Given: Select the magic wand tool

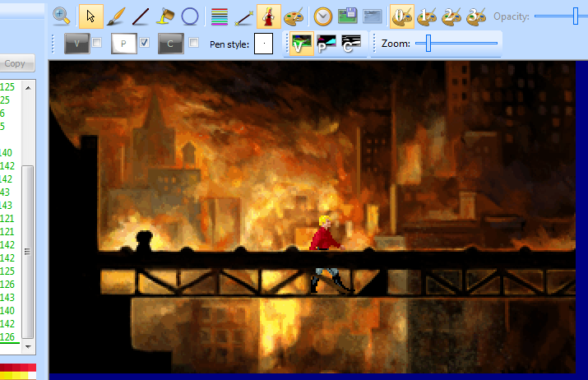Looking at the screenshot, I should [x=244, y=17].
